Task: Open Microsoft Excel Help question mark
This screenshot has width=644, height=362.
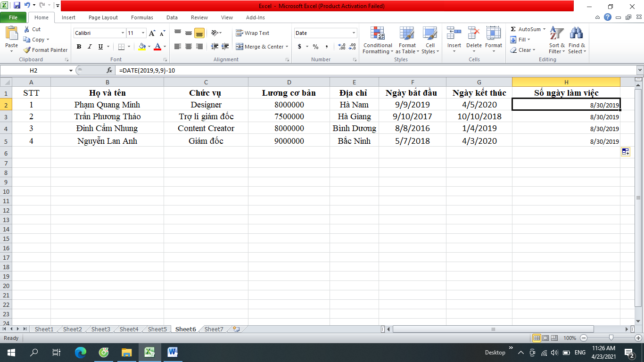Action: [608, 17]
